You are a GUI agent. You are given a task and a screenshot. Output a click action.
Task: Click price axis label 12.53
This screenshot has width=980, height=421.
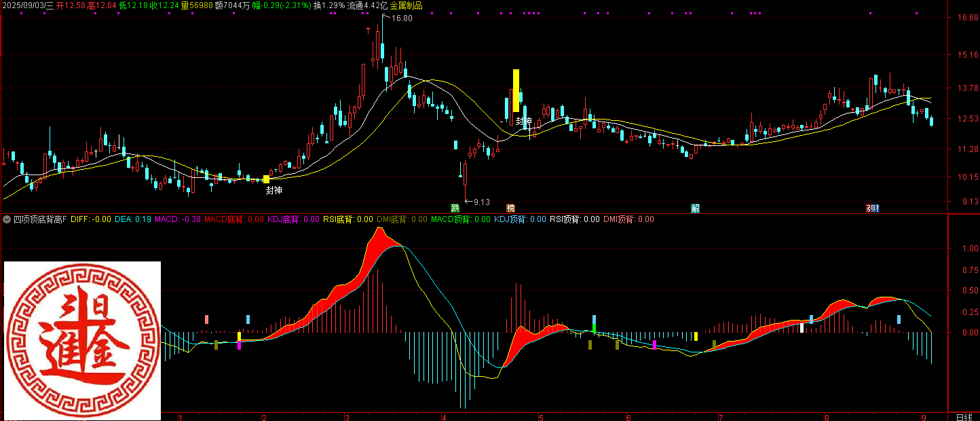click(x=968, y=120)
